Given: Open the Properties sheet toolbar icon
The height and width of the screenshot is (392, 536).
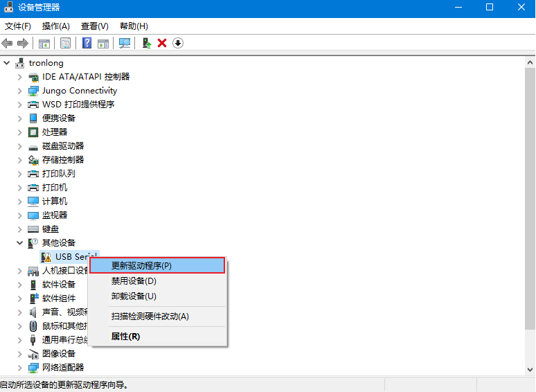Looking at the screenshot, I should (65, 44).
